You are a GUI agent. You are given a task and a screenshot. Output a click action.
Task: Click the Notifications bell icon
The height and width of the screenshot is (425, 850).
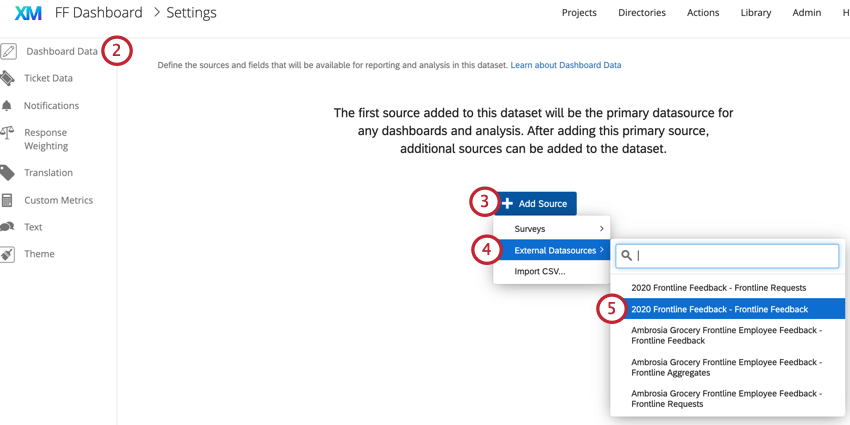[x=7, y=106]
